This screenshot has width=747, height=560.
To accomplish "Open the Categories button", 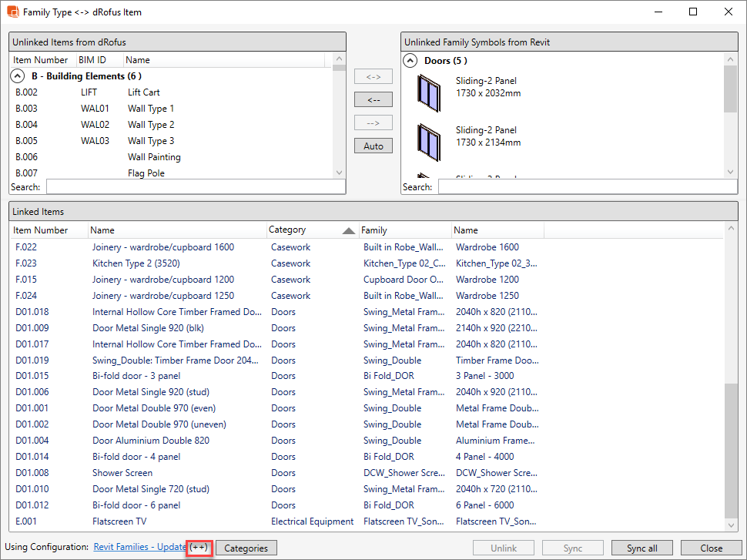I will (x=246, y=548).
